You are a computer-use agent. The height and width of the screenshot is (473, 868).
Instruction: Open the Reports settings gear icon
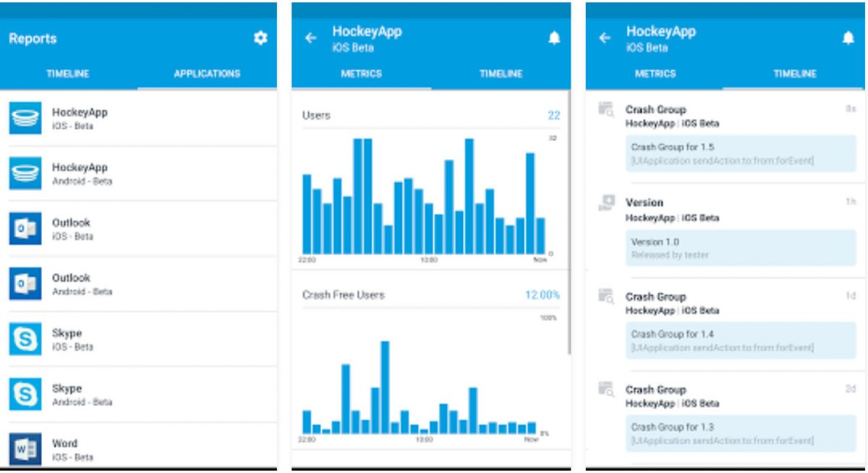(x=260, y=38)
